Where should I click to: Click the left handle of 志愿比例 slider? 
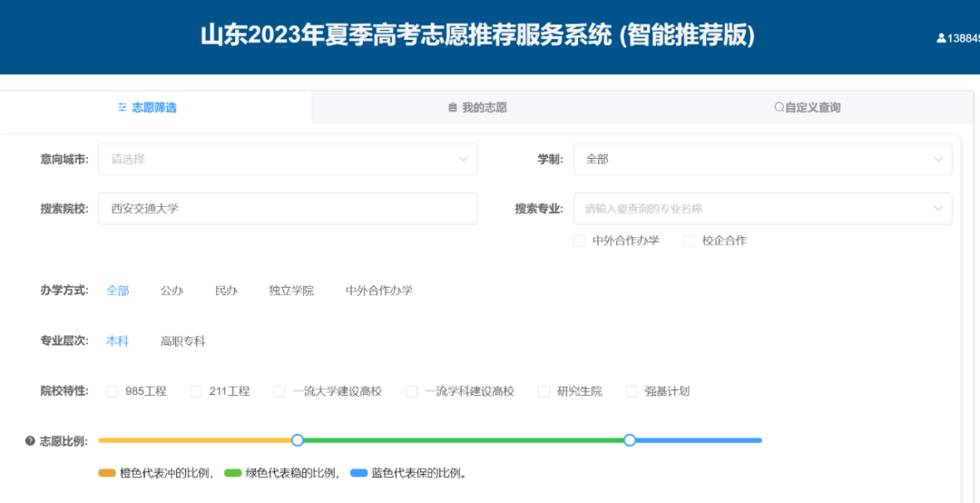click(298, 440)
